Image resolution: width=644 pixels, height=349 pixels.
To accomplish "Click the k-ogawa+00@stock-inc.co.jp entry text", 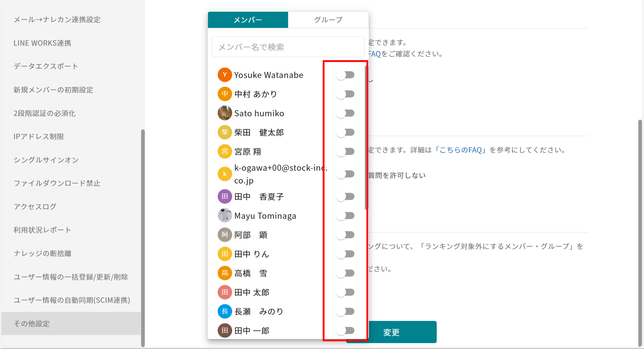I will coord(281,174).
